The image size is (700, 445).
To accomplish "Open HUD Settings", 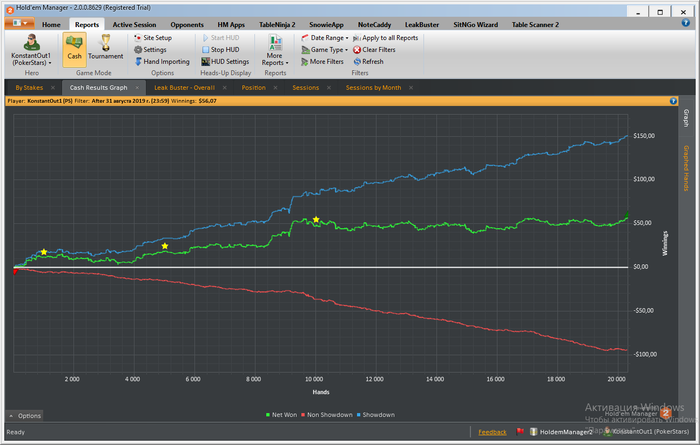I will point(225,62).
